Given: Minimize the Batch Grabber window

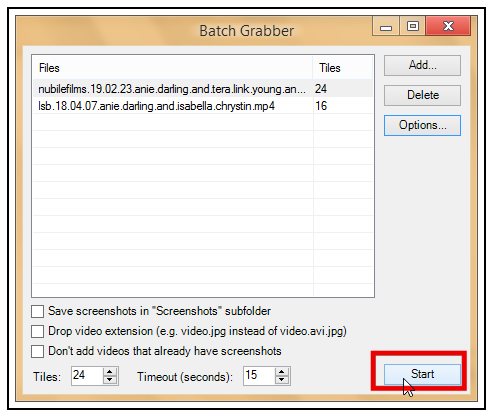Looking at the screenshot, I should click(386, 26).
